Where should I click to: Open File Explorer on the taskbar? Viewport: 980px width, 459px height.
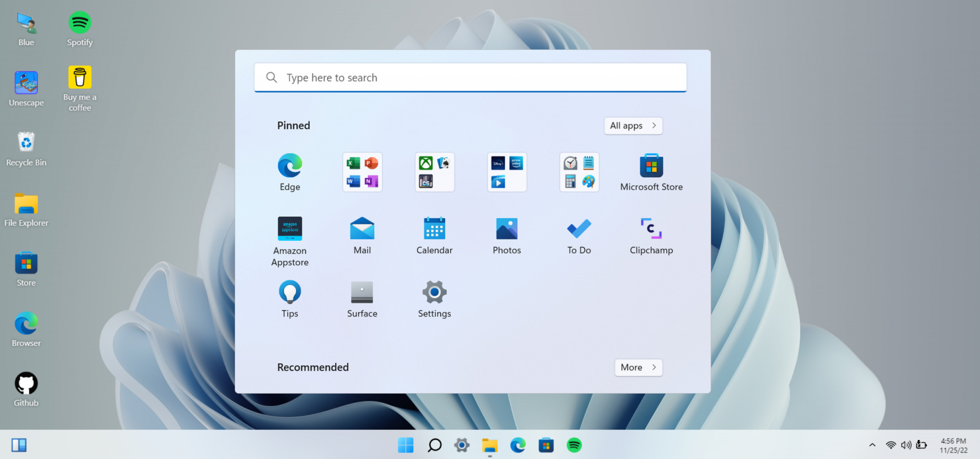click(x=490, y=445)
